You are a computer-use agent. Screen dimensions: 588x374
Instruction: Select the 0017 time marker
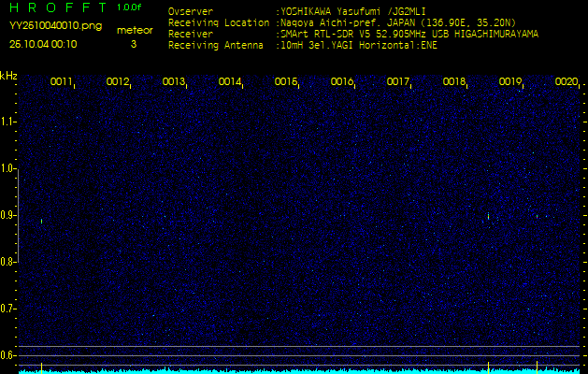398,82
